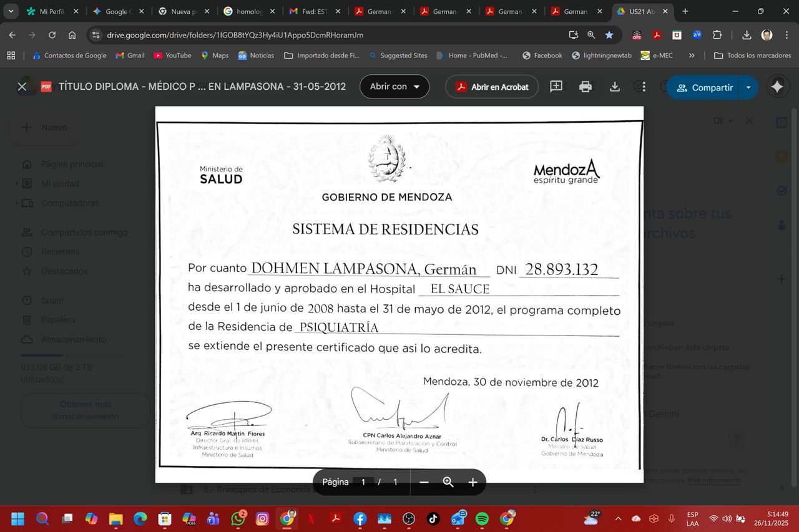Screen dimensions: 799x532
Task: Click 'Abrir en Acrobat' button
Action: pos(493,87)
